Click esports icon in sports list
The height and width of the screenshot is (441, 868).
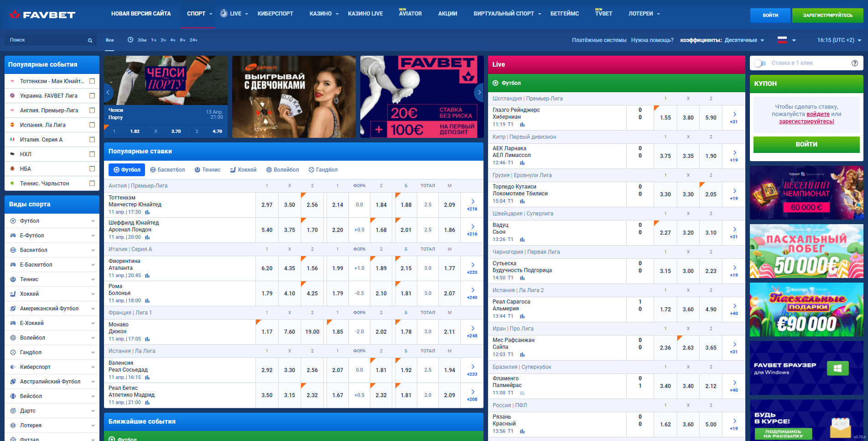pos(13,367)
